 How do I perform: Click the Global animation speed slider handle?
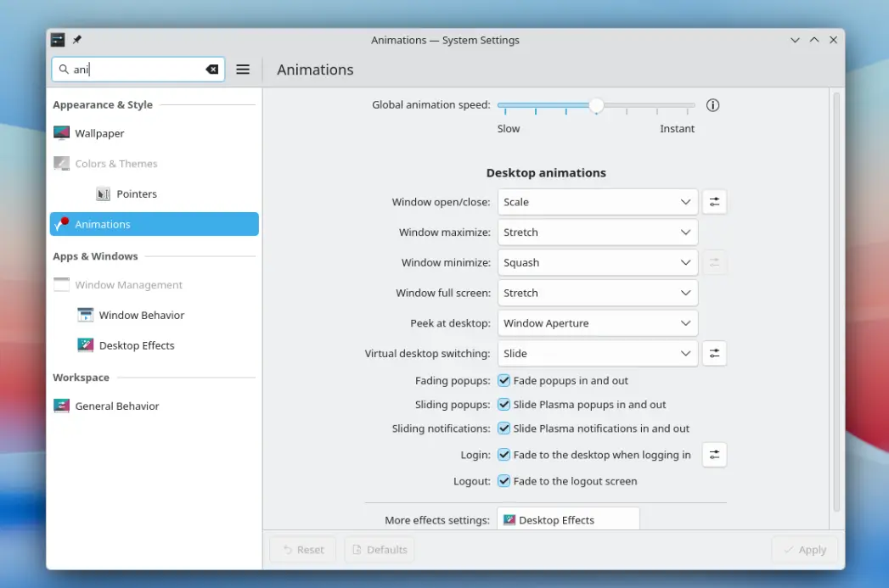click(596, 105)
